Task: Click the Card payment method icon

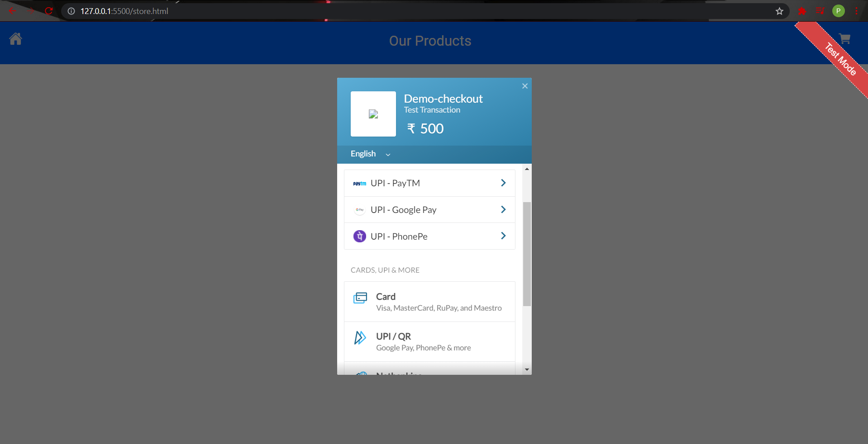Action: pos(360,298)
